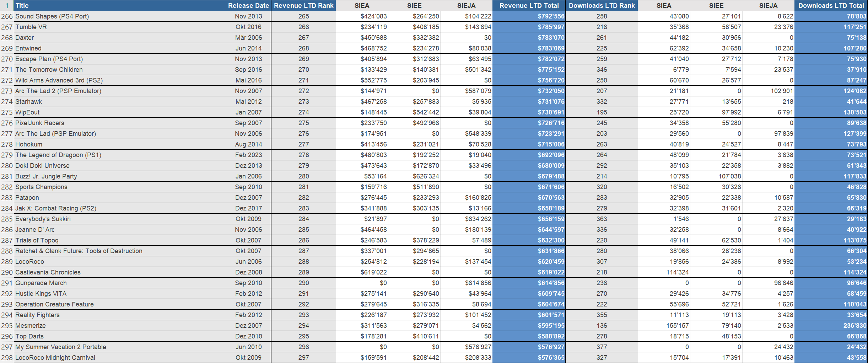Click the Release Date column header

click(248, 6)
